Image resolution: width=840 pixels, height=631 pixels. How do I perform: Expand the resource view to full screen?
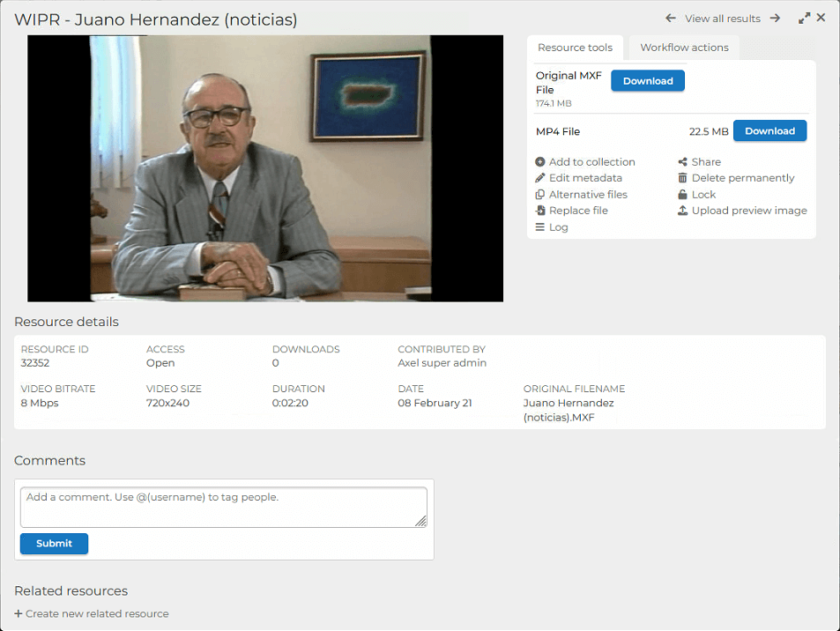coord(804,18)
